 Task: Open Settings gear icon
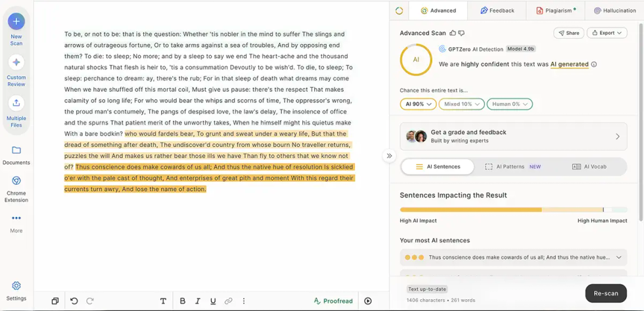16,285
